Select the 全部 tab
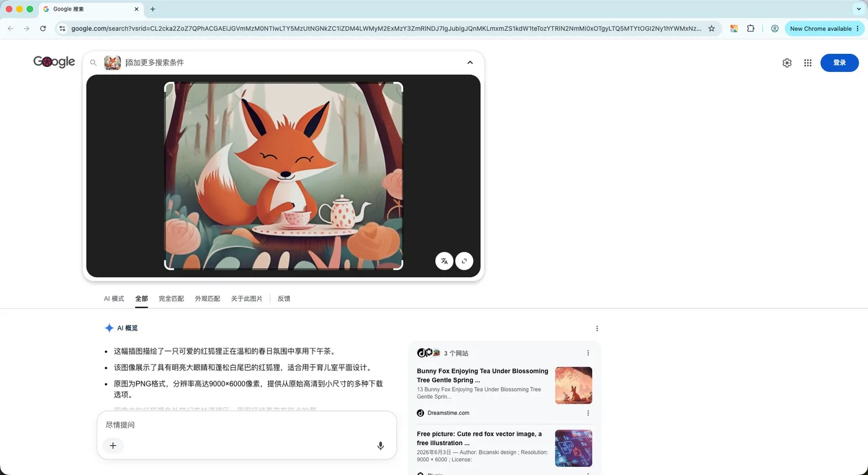 pos(141,298)
